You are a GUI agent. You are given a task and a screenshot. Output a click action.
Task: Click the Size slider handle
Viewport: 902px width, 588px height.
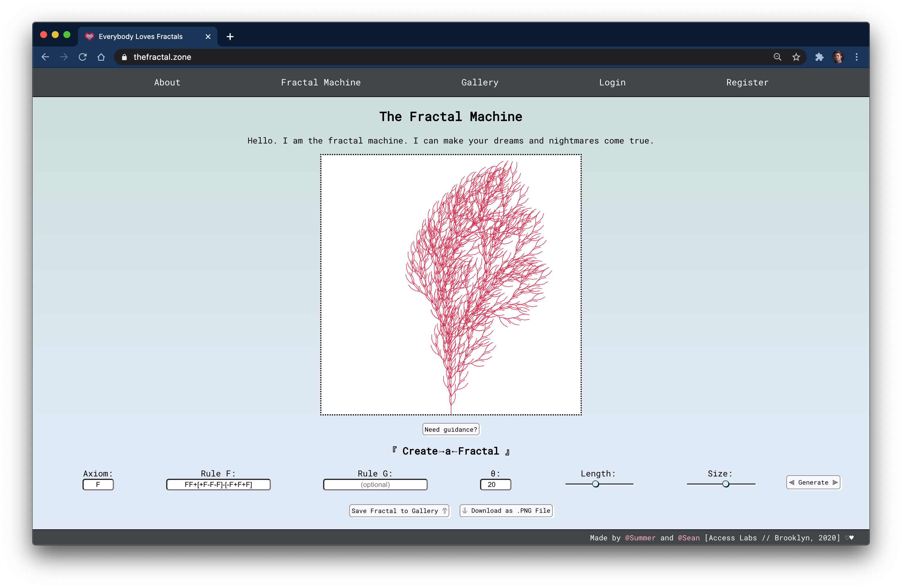click(x=725, y=484)
